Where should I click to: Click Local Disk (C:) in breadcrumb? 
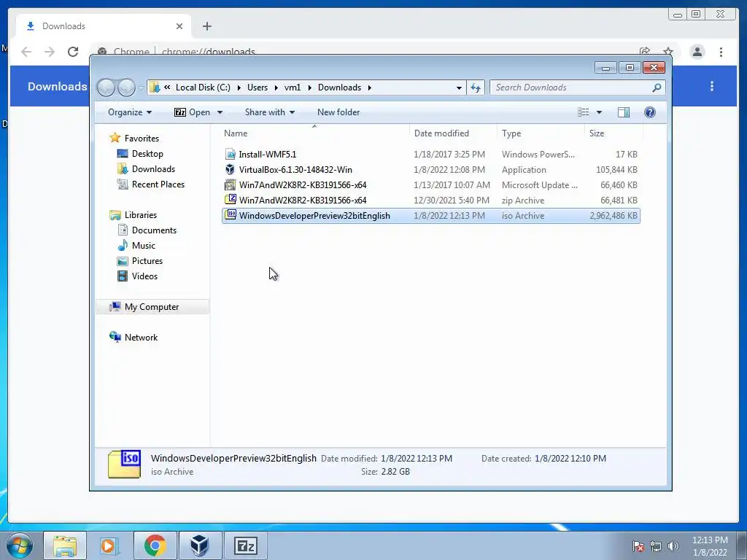[203, 87]
